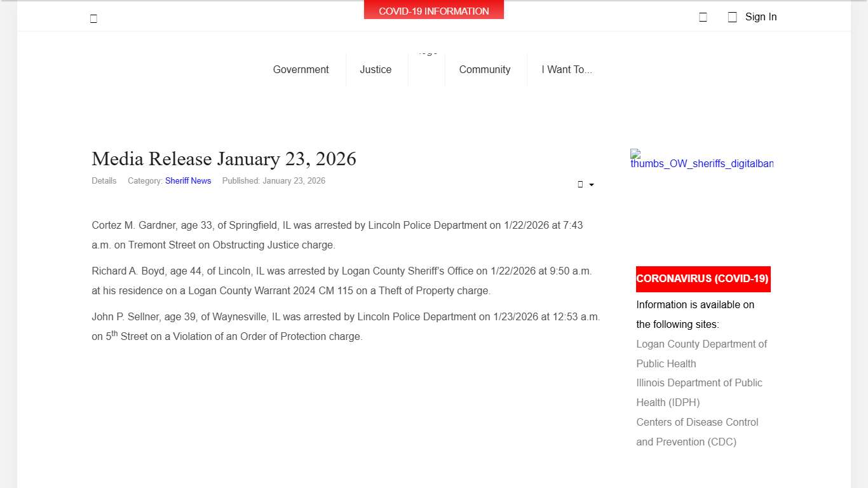Open the Justice navigation menu
Image resolution: width=868 pixels, height=488 pixels.
coord(376,69)
